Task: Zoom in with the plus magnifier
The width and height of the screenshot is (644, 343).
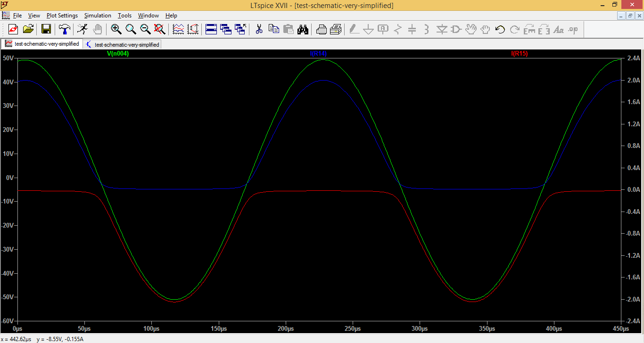Action: pyautogui.click(x=116, y=29)
